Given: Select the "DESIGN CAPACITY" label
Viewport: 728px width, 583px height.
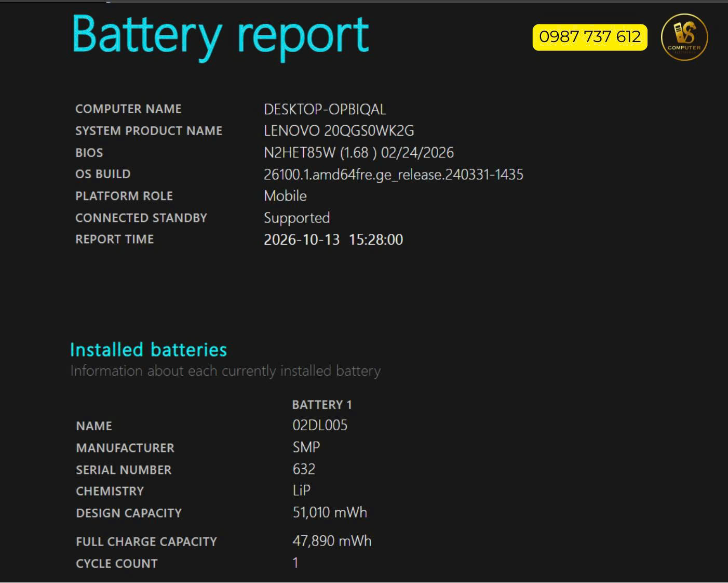Looking at the screenshot, I should 129,513.
